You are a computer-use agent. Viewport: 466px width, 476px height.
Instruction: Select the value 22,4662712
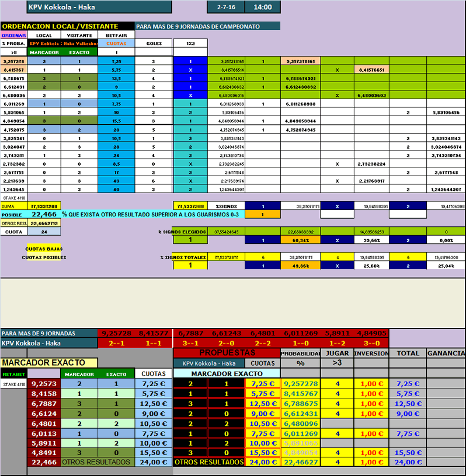pos(44,223)
